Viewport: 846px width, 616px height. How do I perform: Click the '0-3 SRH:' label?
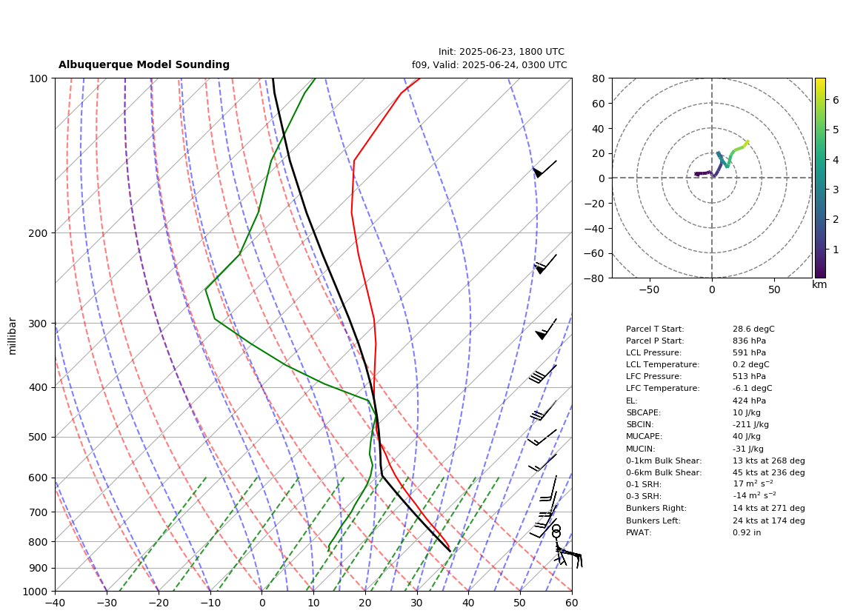tap(644, 496)
